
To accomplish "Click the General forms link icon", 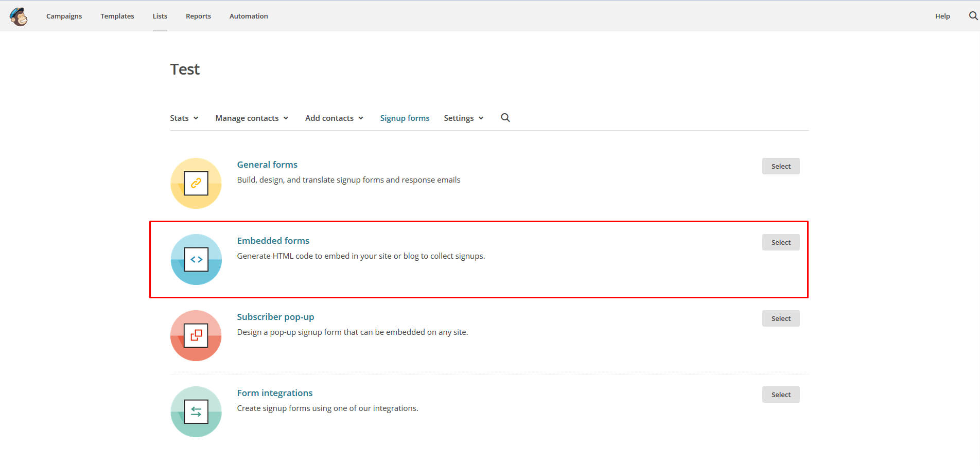I will [196, 183].
